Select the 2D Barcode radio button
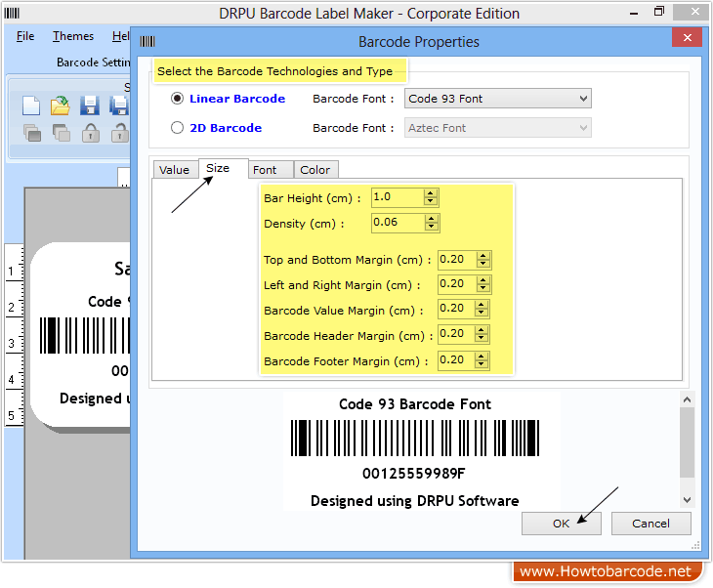The image size is (713, 588). click(178, 128)
